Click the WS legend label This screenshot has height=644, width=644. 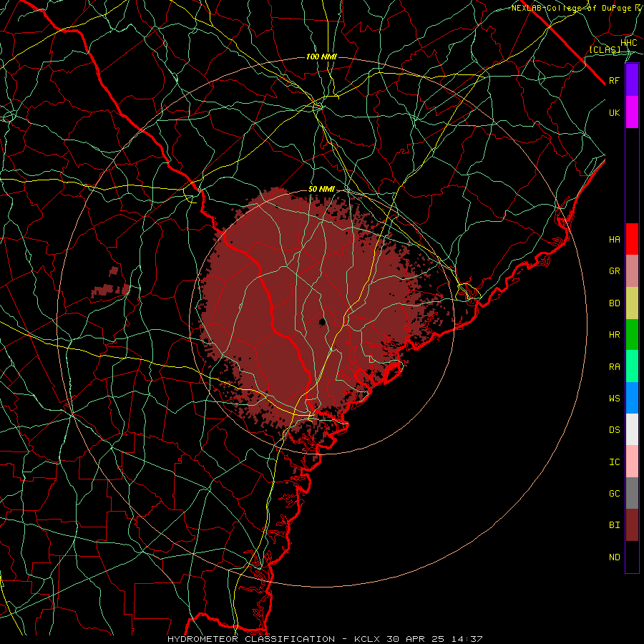click(615, 398)
